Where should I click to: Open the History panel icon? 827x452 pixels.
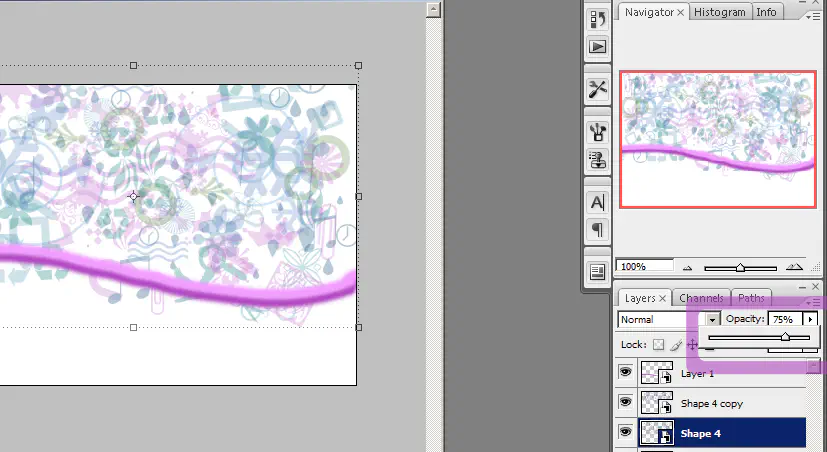pyautogui.click(x=598, y=19)
